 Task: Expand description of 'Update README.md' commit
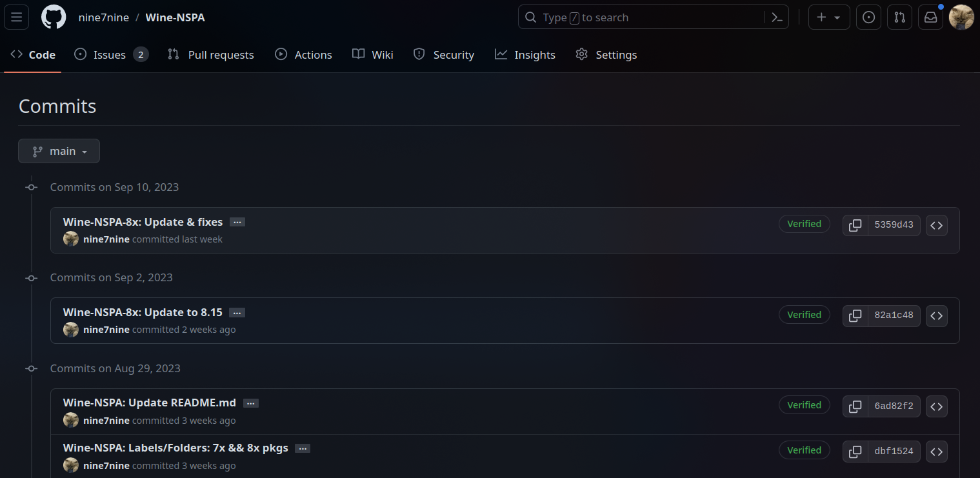pyautogui.click(x=251, y=403)
